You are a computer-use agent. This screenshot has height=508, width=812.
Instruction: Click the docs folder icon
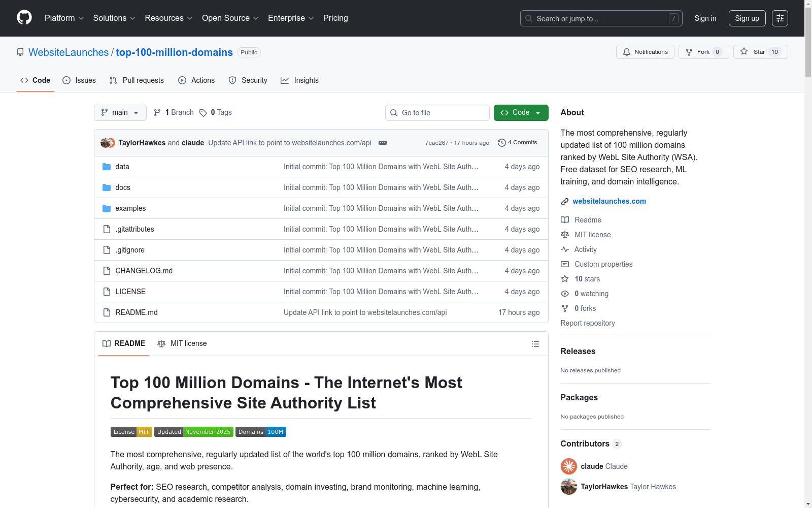tap(107, 187)
